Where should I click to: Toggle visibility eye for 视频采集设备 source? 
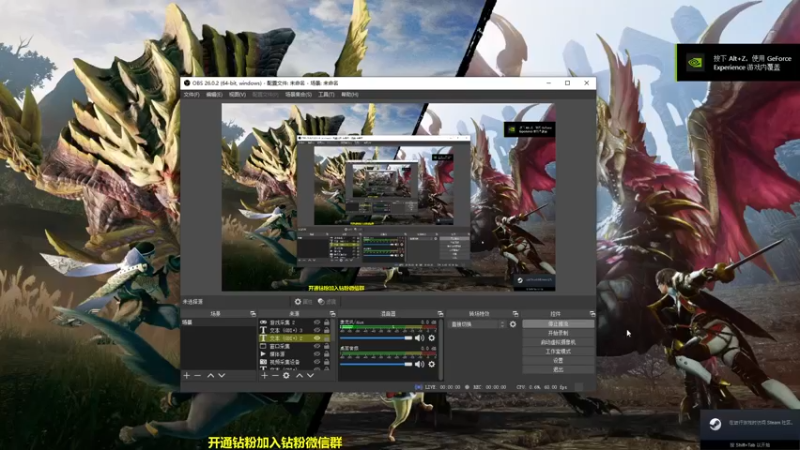click(x=317, y=362)
